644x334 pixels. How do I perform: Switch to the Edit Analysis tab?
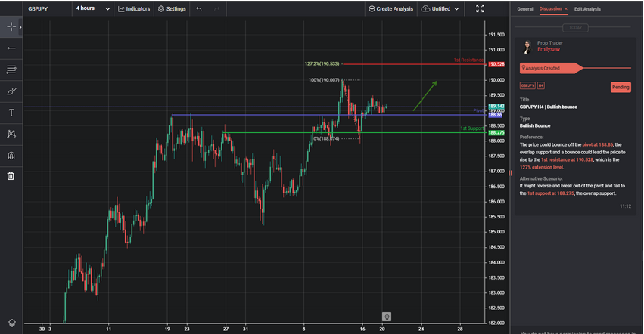[x=587, y=8]
